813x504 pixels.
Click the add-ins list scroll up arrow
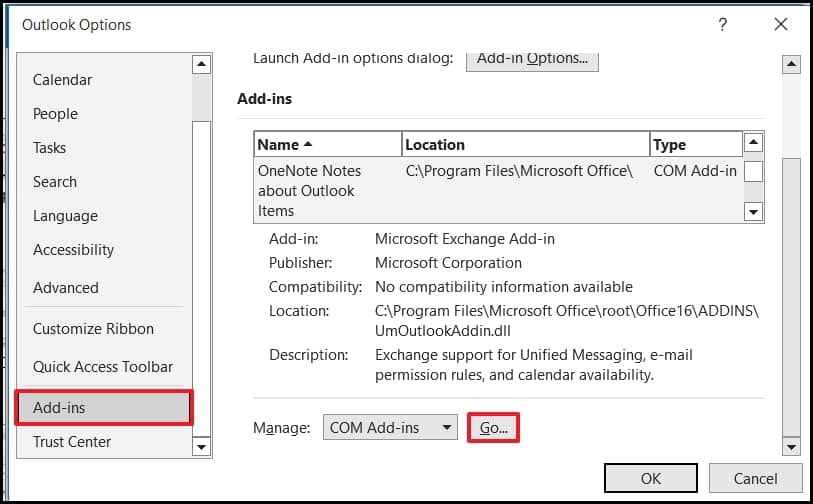(x=753, y=142)
